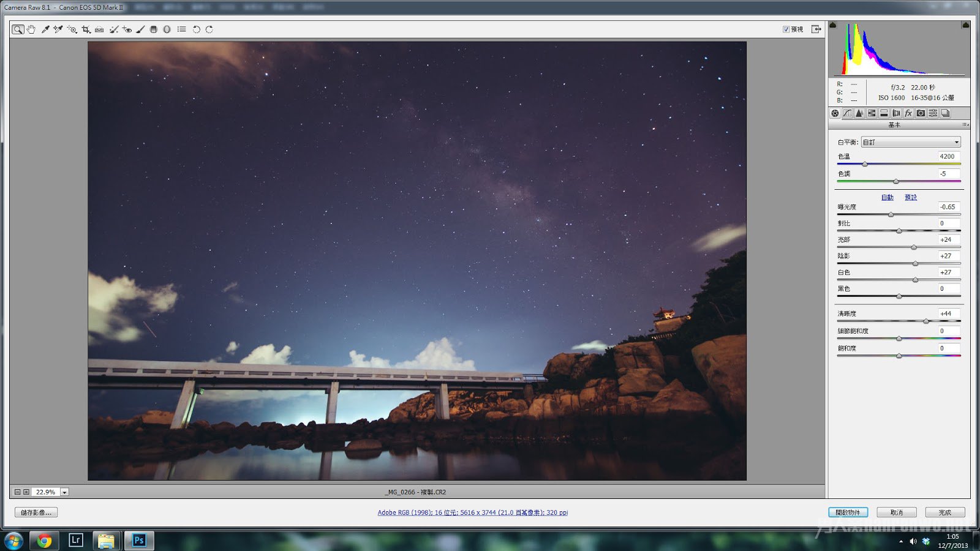Screen dimensions: 980x551
Task: Select the Hand tool
Action: (31, 29)
